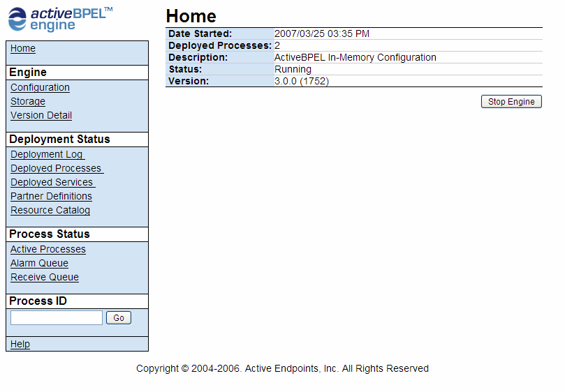The width and height of the screenshot is (565, 392).
Task: Open the Deployment Log
Action: 47,154
